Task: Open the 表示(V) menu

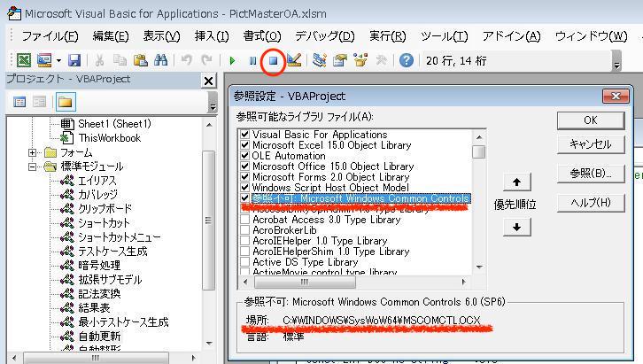Action: (161, 36)
